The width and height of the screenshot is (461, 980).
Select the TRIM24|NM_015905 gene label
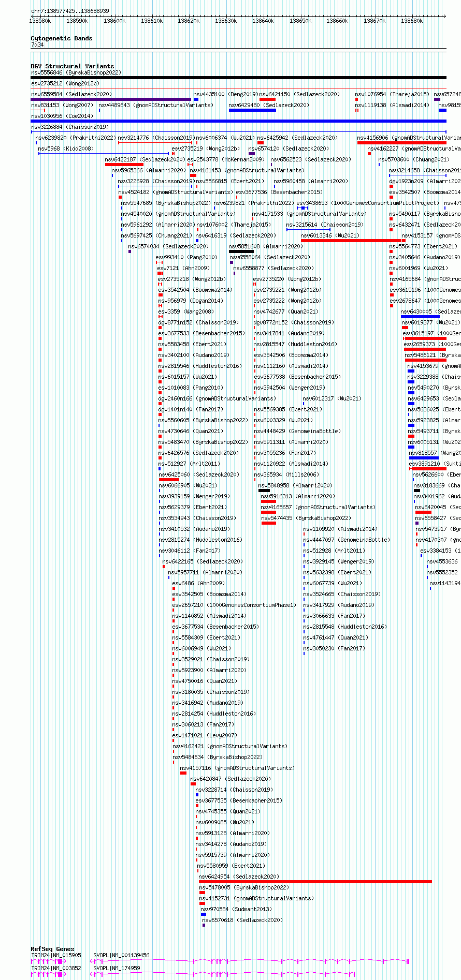tap(56, 955)
